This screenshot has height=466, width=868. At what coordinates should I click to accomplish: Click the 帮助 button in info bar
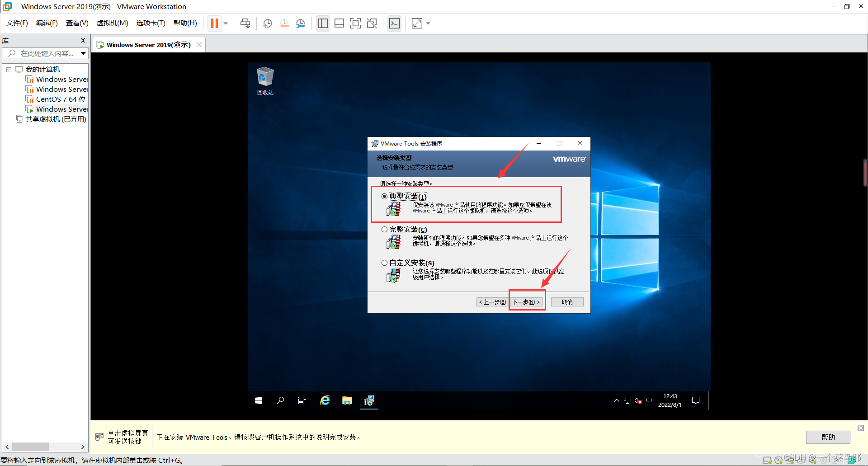point(828,437)
